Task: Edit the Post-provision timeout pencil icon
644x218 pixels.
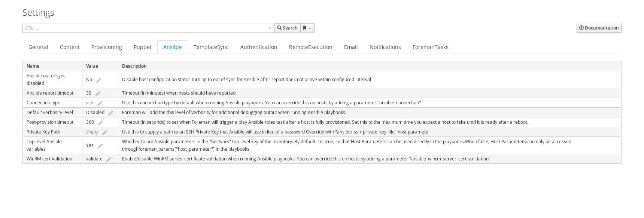Action: [100, 123]
